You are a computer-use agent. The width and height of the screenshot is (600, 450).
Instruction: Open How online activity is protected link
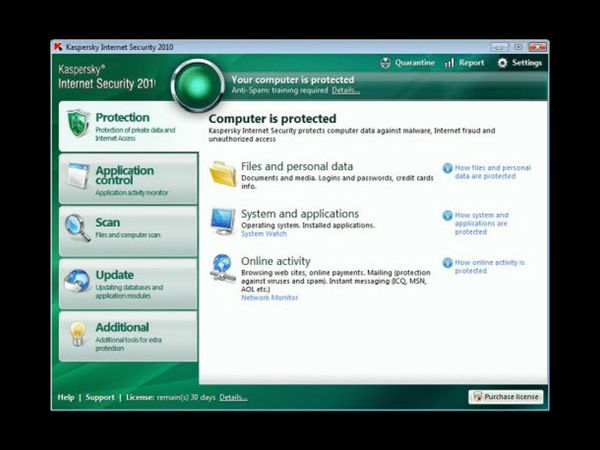click(489, 267)
